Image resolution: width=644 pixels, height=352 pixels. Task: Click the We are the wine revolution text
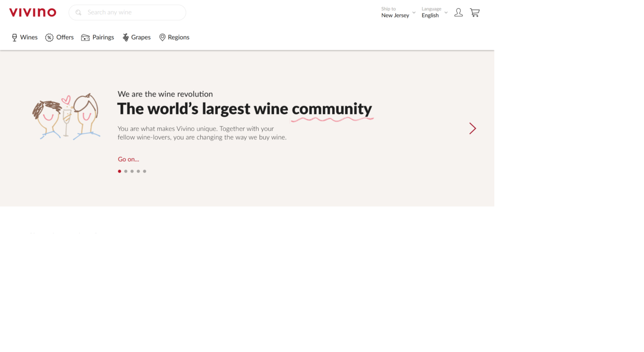(x=165, y=94)
